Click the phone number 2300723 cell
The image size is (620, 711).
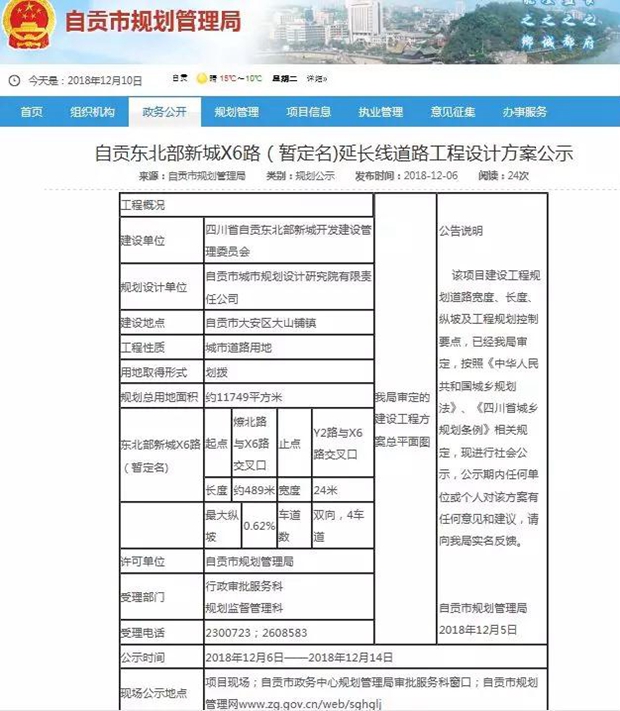click(255, 632)
